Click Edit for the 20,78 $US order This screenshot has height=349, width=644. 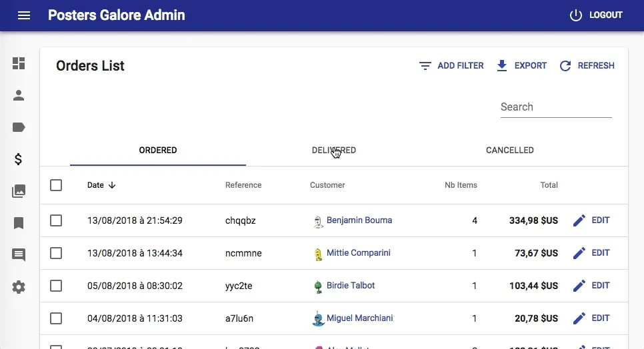[591, 318]
